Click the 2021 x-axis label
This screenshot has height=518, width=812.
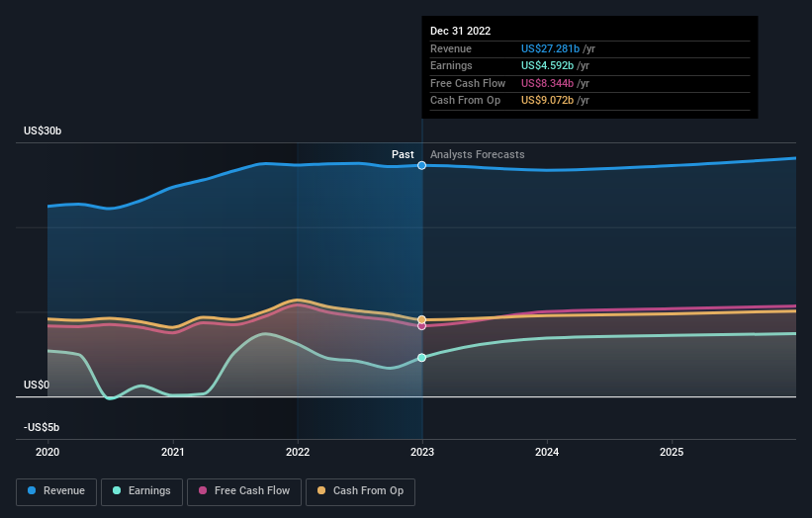pos(172,452)
